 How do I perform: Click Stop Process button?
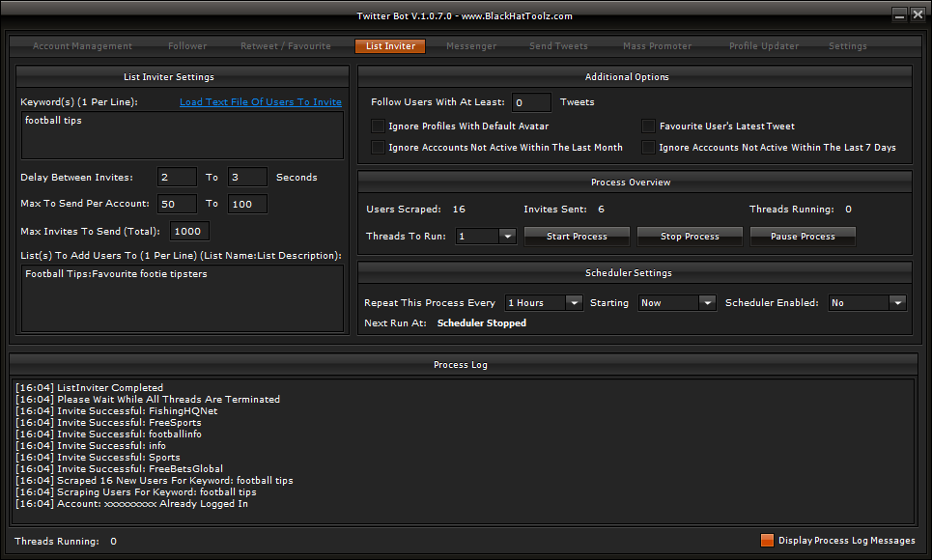[690, 236]
